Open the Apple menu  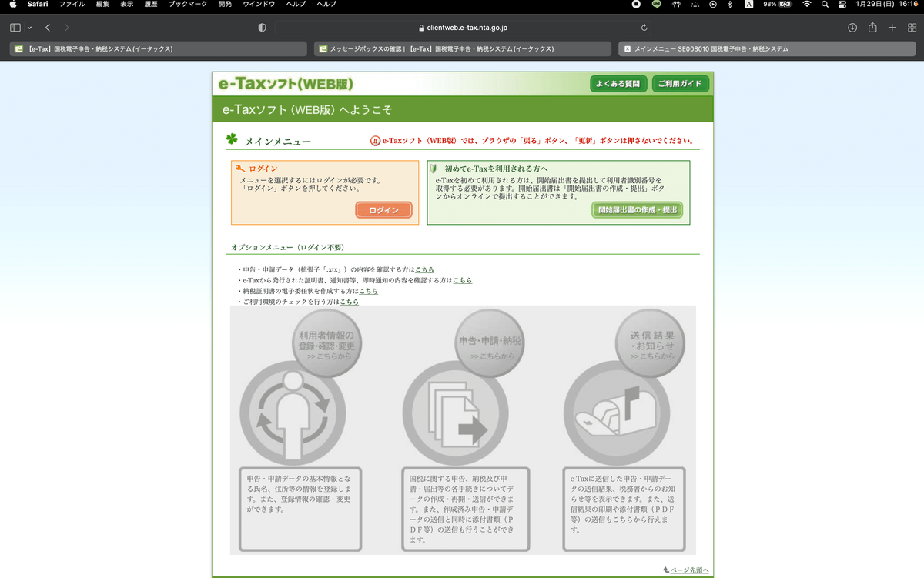pyautogui.click(x=12, y=5)
